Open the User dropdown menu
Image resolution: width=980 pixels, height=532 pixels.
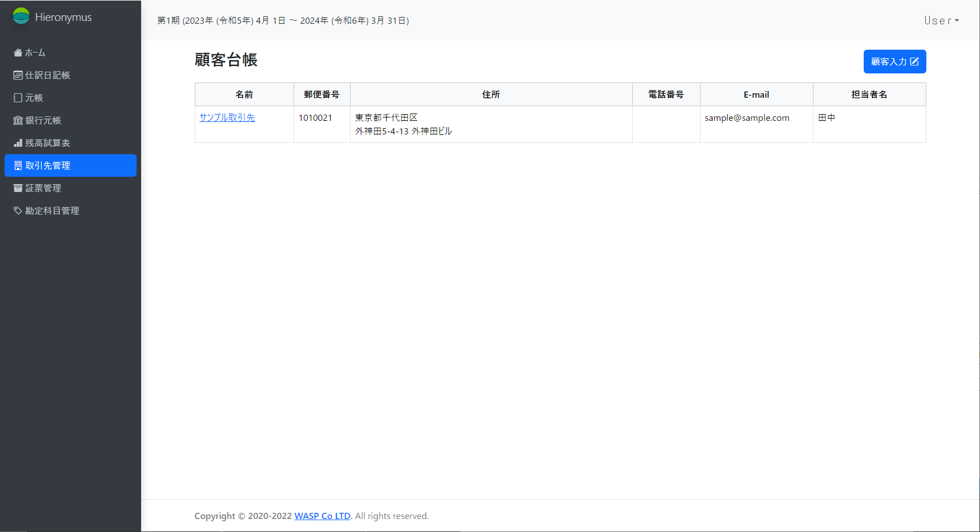(x=942, y=20)
